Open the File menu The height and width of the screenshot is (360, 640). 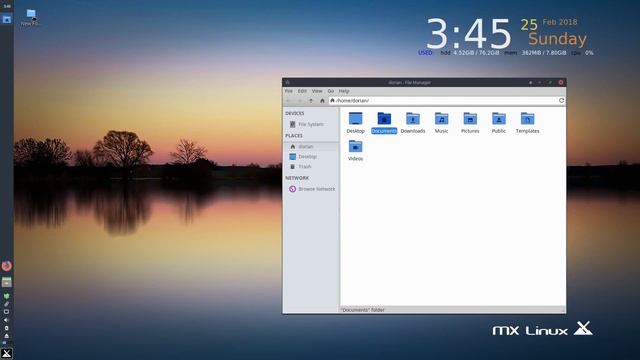[289, 91]
